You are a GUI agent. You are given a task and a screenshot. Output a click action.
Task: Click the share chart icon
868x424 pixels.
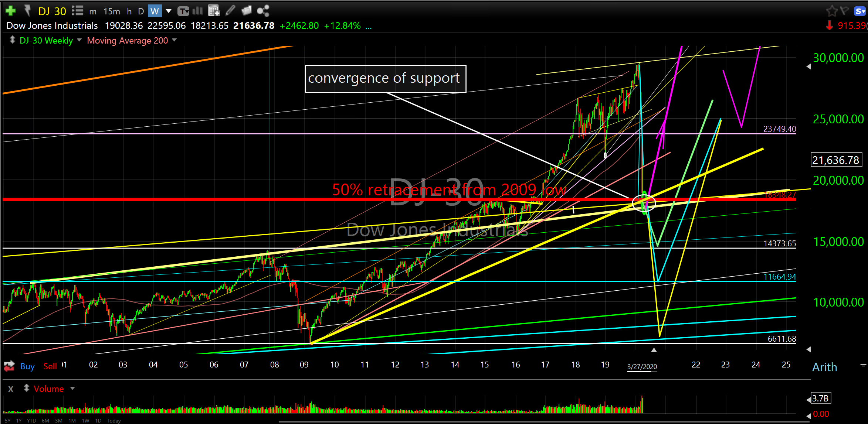point(263,11)
